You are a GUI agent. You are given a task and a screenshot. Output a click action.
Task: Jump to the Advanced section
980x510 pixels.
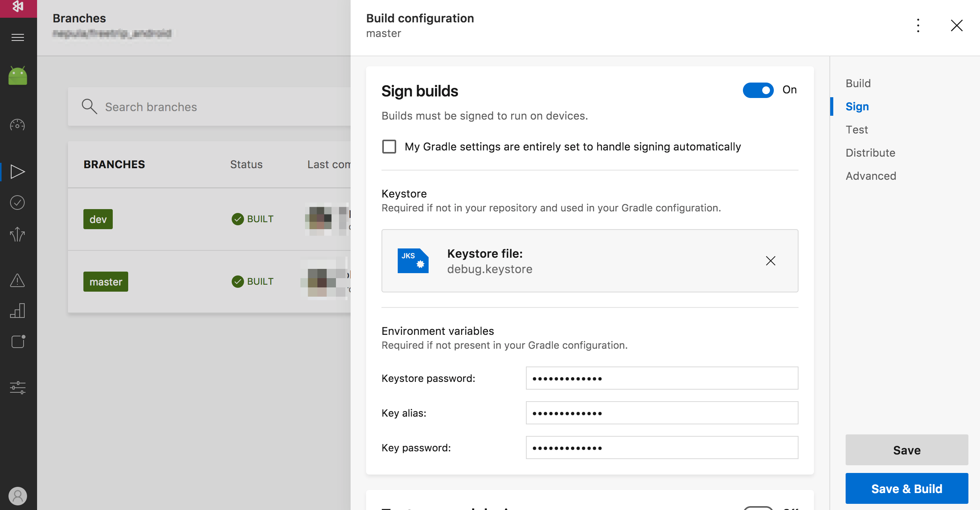pyautogui.click(x=871, y=176)
